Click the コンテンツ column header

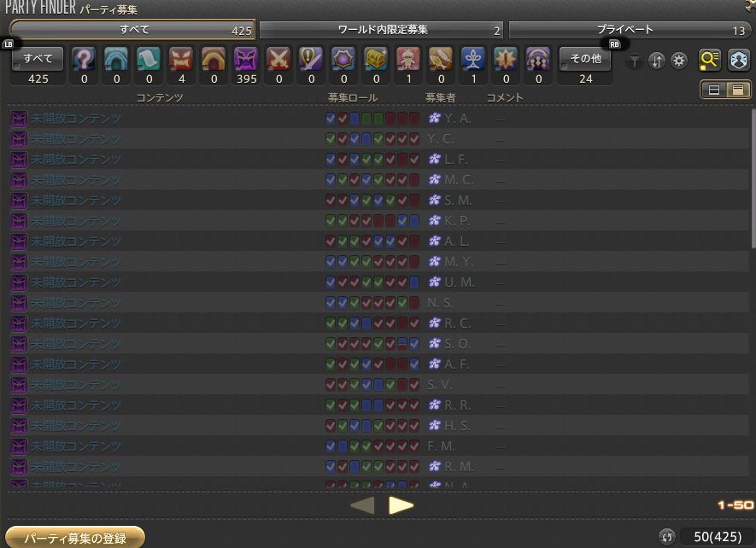[160, 98]
